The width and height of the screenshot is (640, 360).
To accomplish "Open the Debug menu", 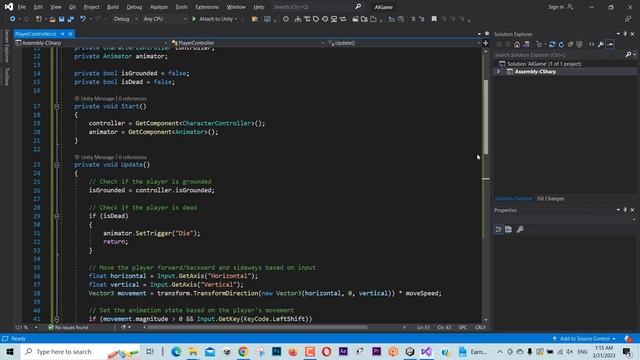I will tap(134, 7).
